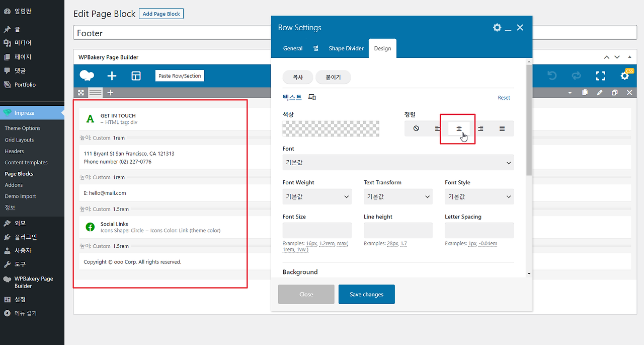Toggle fullscreen editor mode icon

click(x=600, y=76)
